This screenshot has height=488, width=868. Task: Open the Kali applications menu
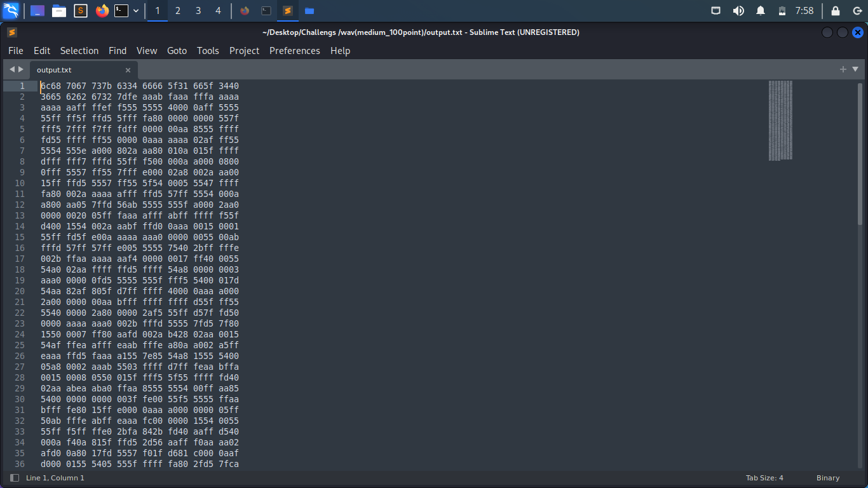click(x=10, y=10)
